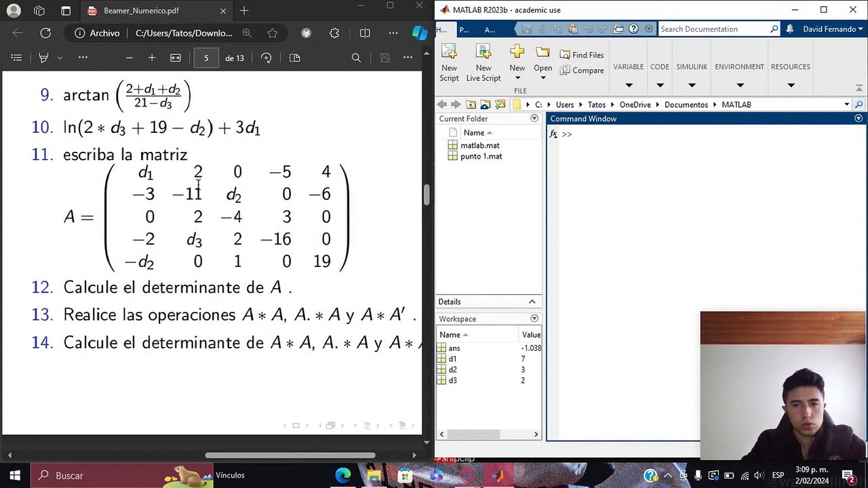Open dropdown next to PDF draw tool

[60, 58]
